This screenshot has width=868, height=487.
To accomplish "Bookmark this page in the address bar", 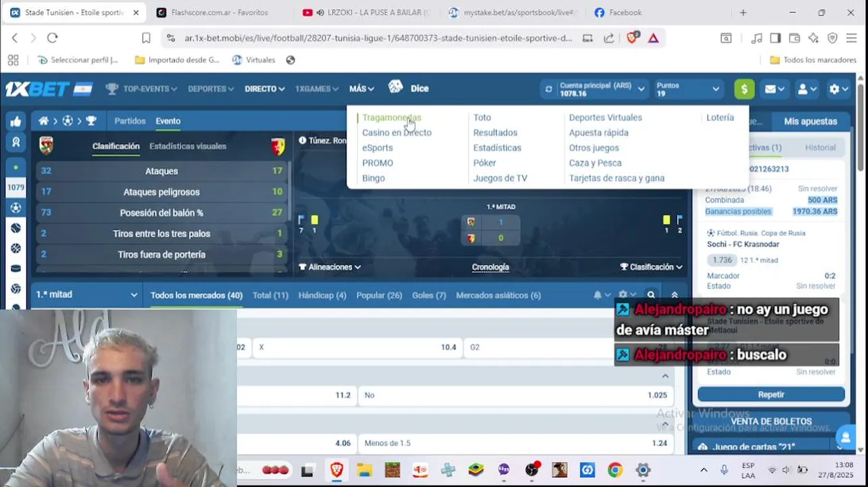I will point(146,39).
